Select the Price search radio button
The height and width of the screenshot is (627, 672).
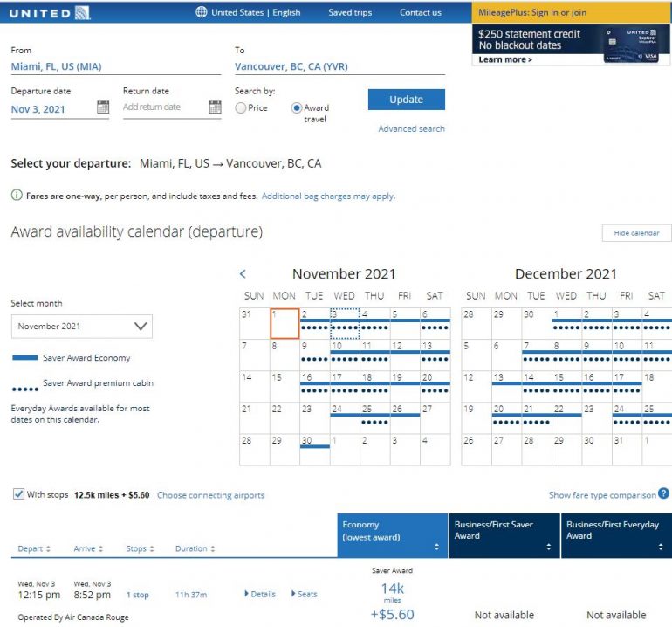241,108
